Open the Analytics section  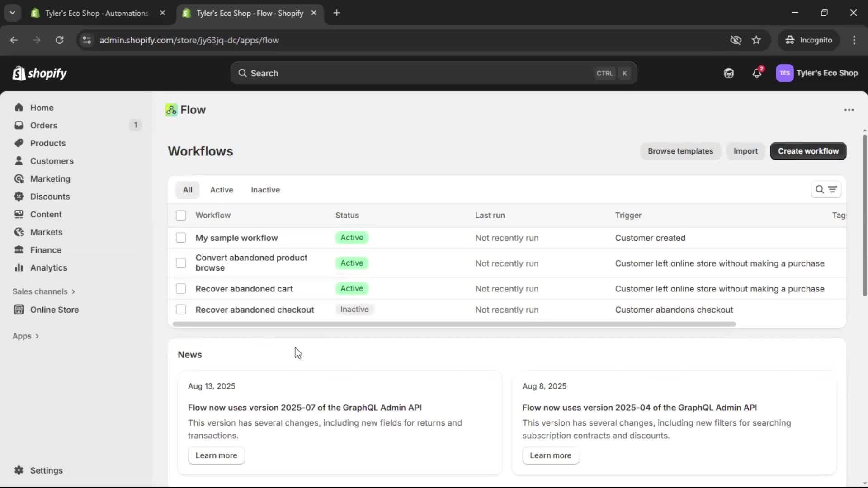[48, 267]
